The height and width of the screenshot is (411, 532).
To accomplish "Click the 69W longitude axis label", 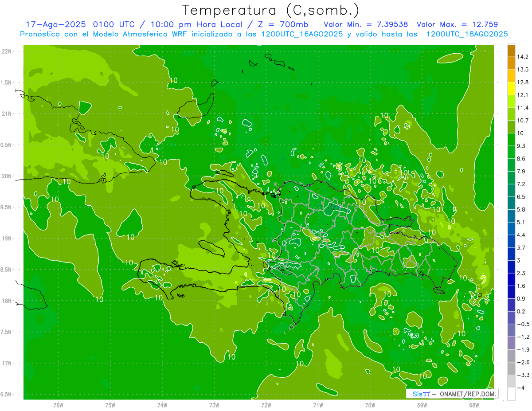I will pyautogui.click(x=422, y=405).
